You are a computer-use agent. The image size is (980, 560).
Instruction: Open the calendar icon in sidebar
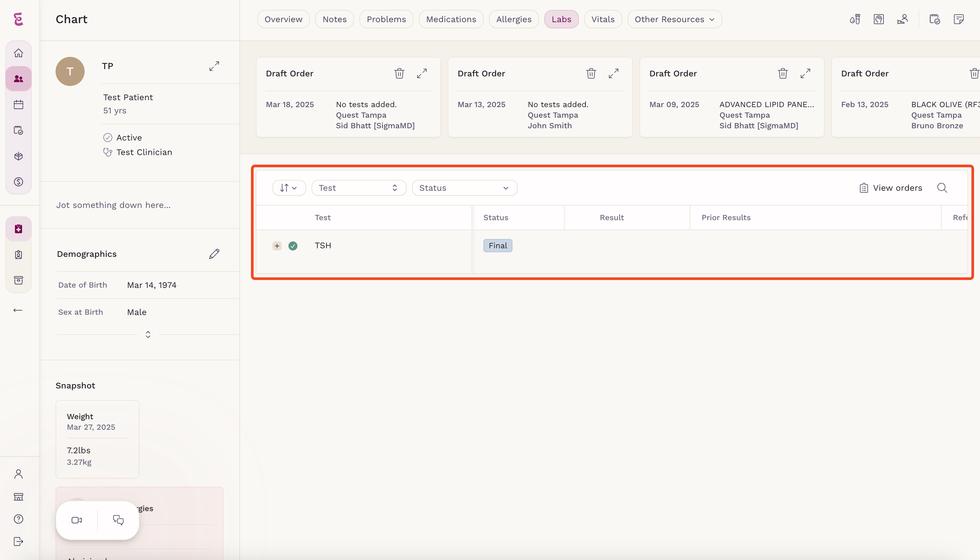click(x=19, y=104)
